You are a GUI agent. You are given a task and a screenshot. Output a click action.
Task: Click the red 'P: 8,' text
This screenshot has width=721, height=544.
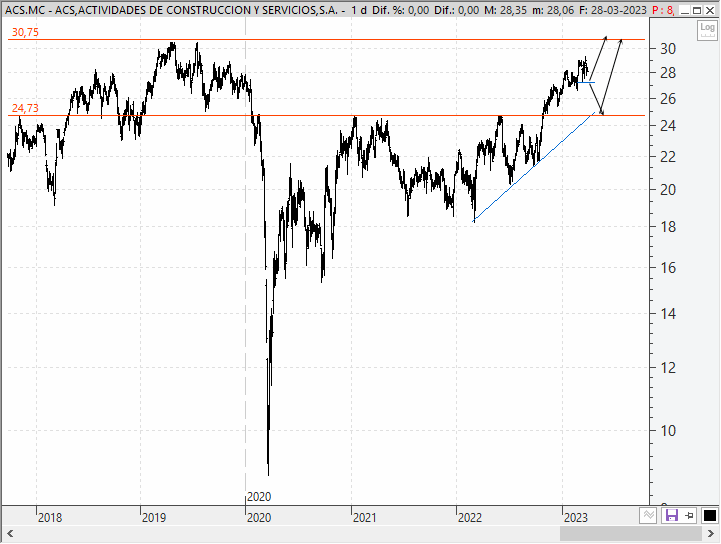pyautogui.click(x=663, y=10)
